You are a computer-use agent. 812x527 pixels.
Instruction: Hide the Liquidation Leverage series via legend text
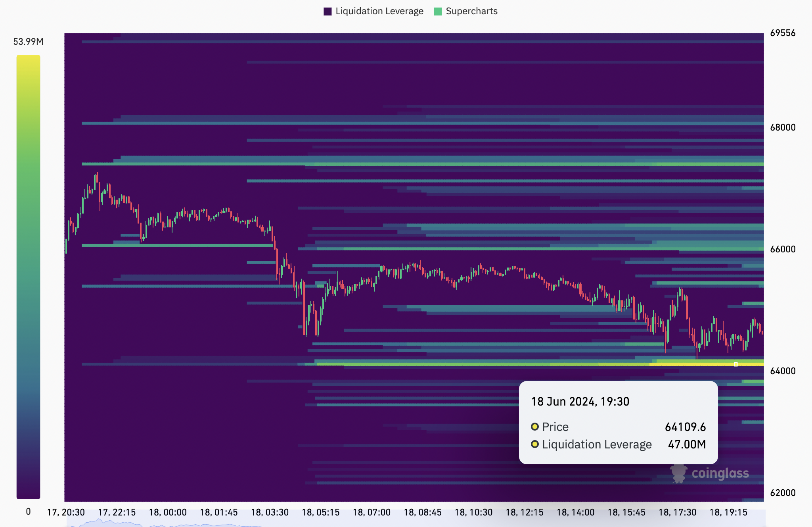pos(379,11)
